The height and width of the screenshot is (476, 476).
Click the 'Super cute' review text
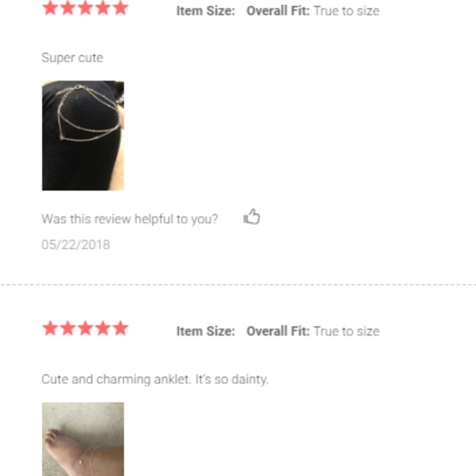point(72,57)
